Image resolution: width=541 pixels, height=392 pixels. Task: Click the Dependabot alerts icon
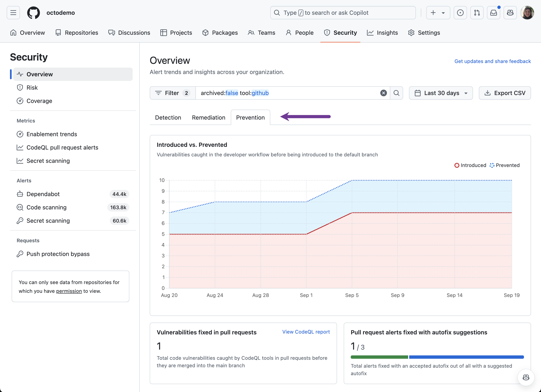(20, 194)
